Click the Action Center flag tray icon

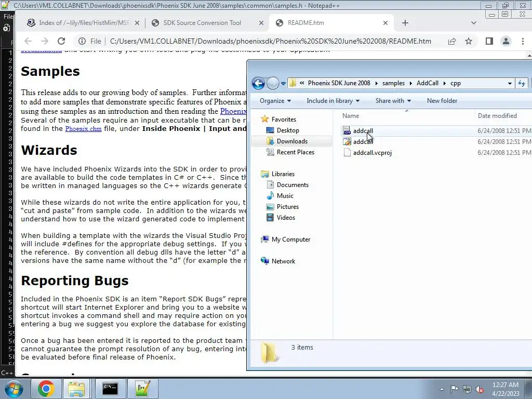tap(454, 389)
